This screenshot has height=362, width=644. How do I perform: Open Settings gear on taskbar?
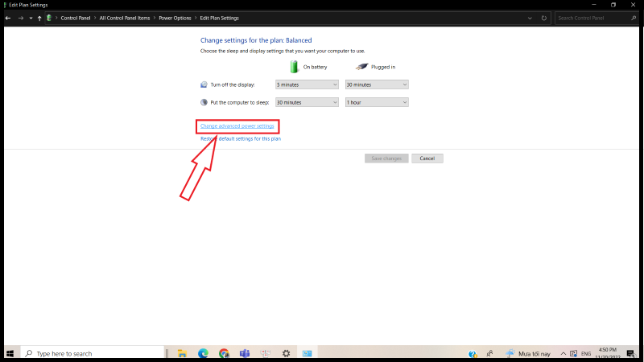[287, 353]
